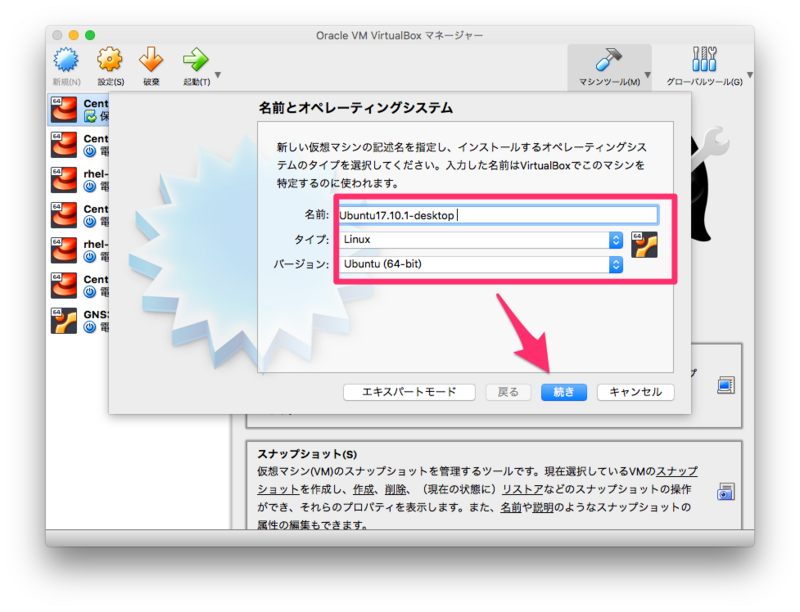Select the third Cent VM entry

(79, 215)
